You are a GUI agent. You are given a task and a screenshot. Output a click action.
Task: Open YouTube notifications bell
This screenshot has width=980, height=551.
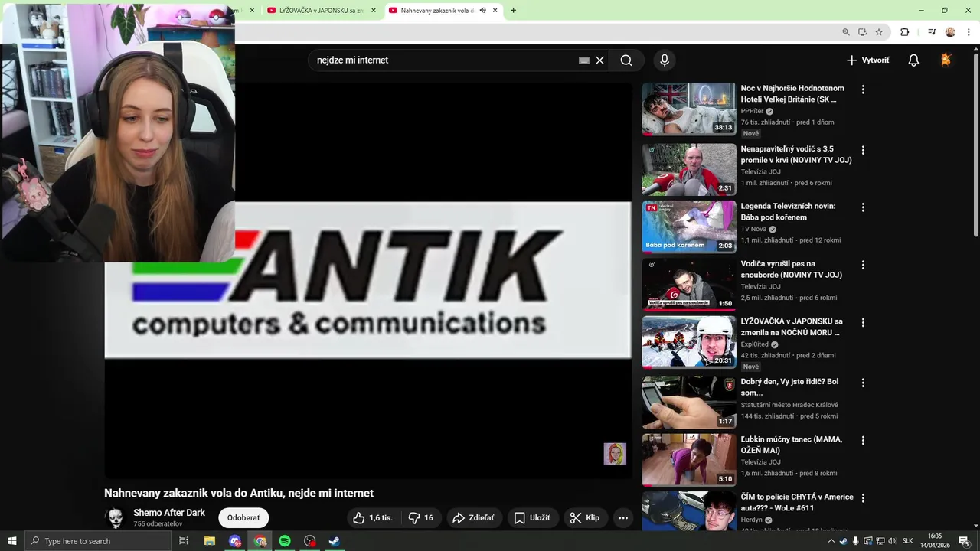[x=913, y=60]
